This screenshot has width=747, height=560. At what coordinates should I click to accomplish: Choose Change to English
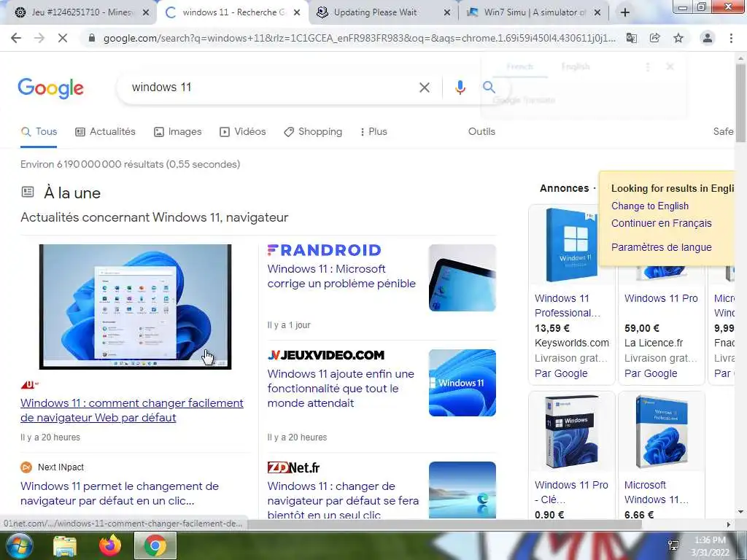[650, 206]
